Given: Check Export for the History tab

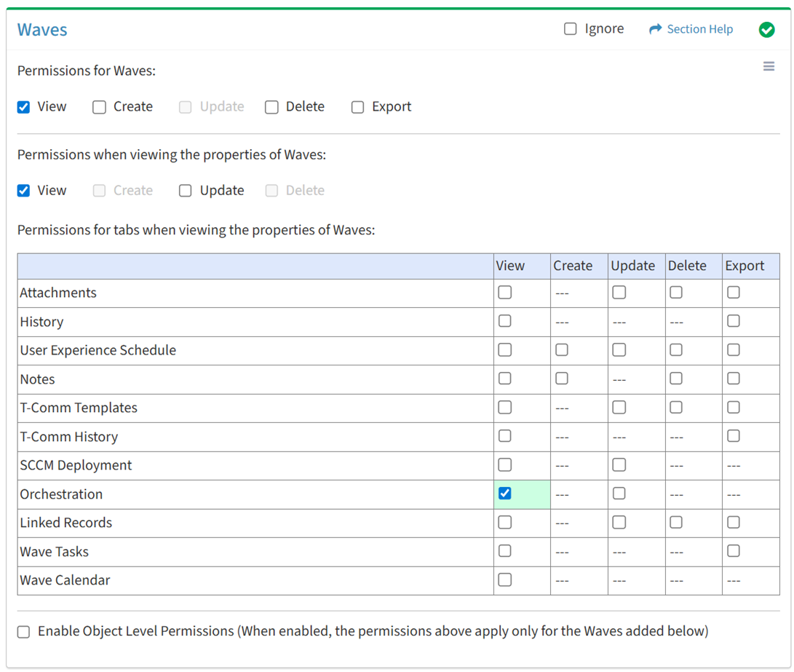Looking at the screenshot, I should pyautogui.click(x=734, y=321).
